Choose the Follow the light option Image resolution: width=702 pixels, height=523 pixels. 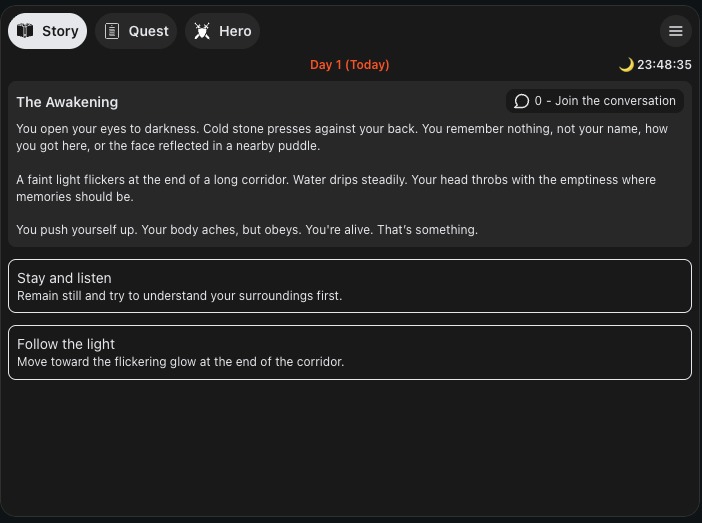[350, 352]
